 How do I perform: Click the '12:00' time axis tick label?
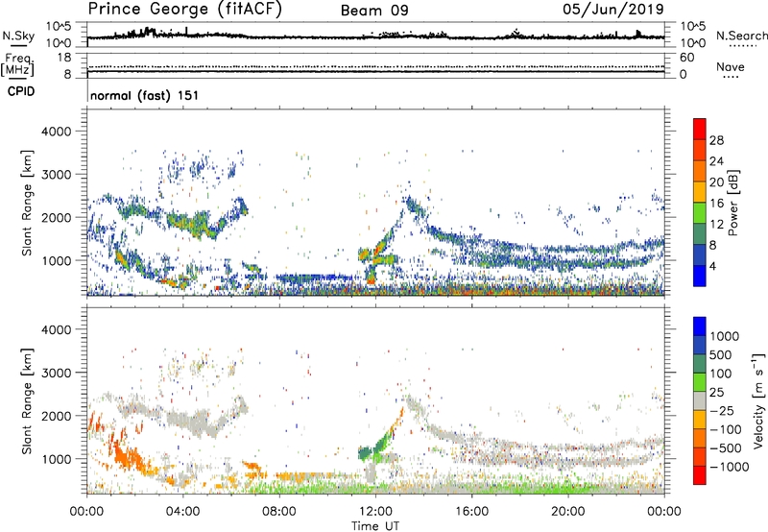click(375, 512)
